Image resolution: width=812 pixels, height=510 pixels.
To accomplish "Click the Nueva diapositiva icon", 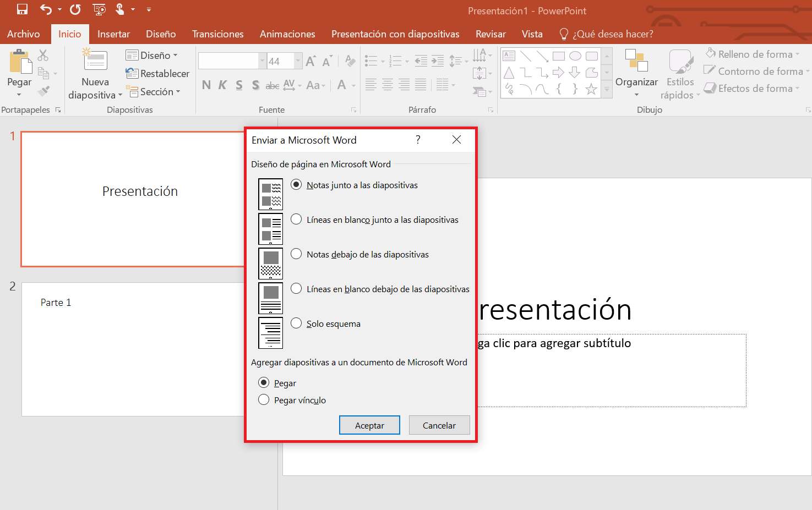I will 95,60.
